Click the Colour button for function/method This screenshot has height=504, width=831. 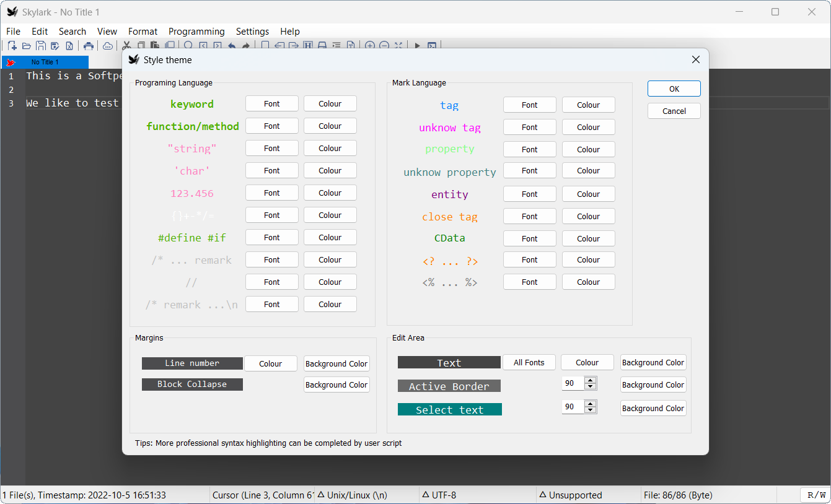(330, 126)
